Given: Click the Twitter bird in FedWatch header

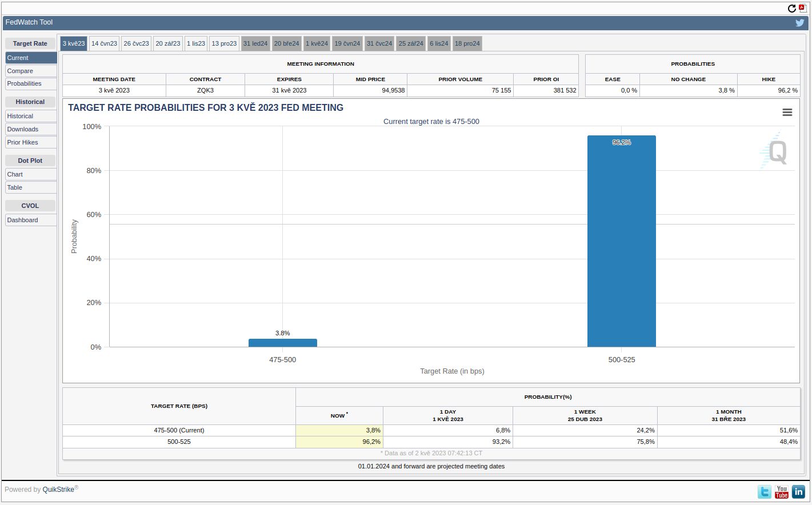Looking at the screenshot, I should (x=800, y=23).
